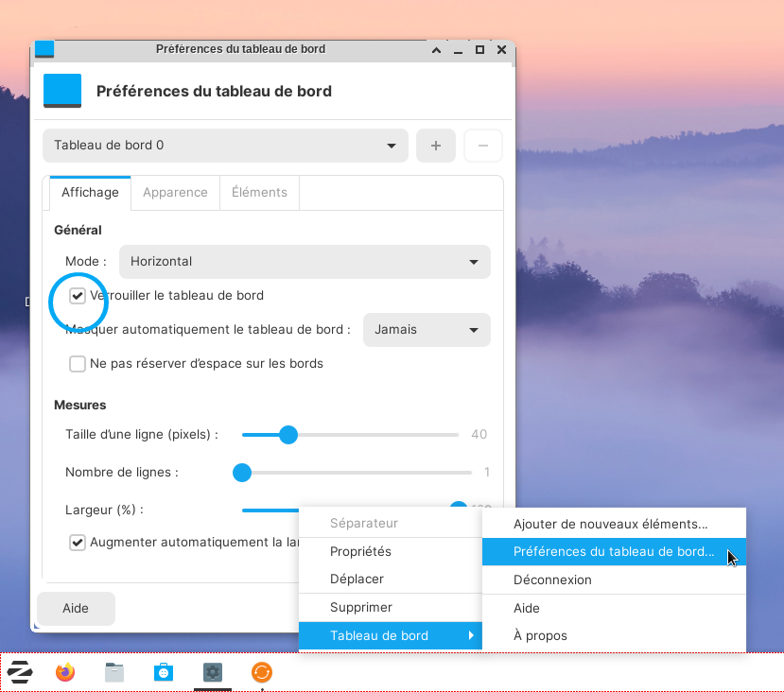This screenshot has width=784, height=692.
Task: Open the Zorin start menu
Action: (20, 672)
